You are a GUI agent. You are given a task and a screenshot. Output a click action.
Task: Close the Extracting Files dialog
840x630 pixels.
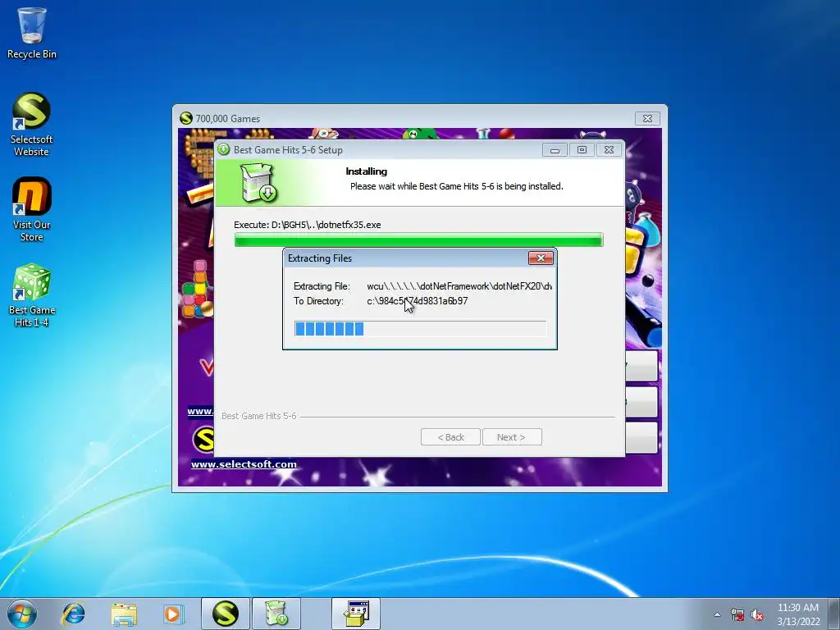pos(541,258)
